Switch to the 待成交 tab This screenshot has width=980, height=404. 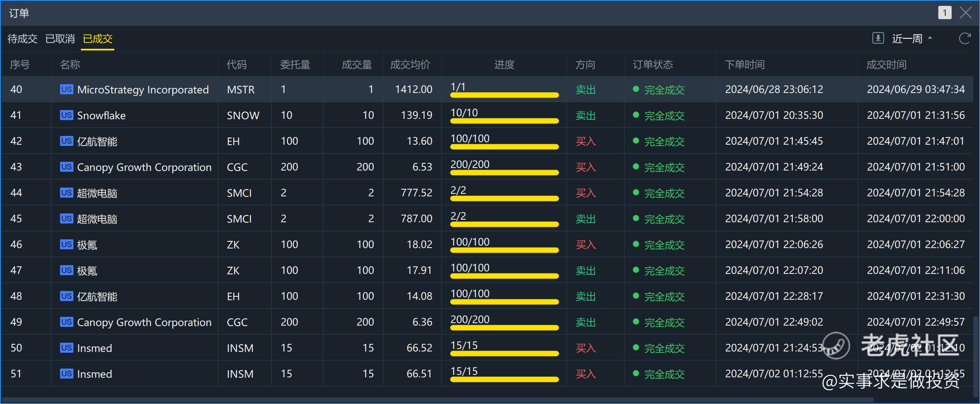tap(23, 39)
